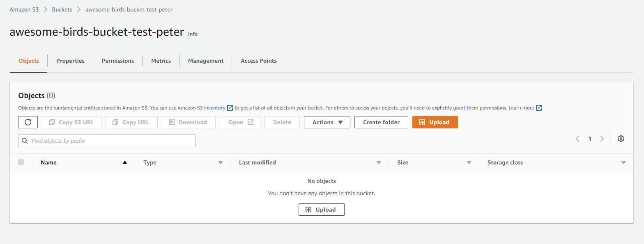Screen dimensions: 644x244
Task: Click the No objects message
Action: (322, 181)
